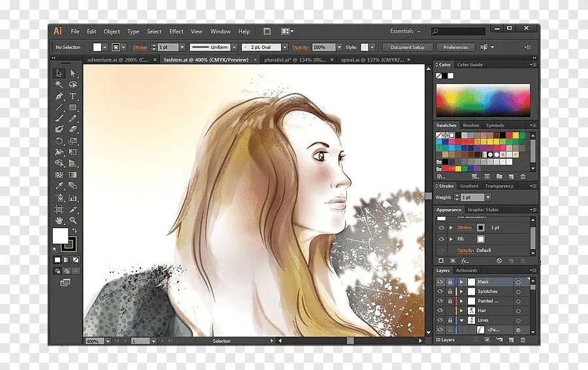Screen dimensions: 588x370
Task: Pick the Perspective Grid tool
Action: click(73, 163)
